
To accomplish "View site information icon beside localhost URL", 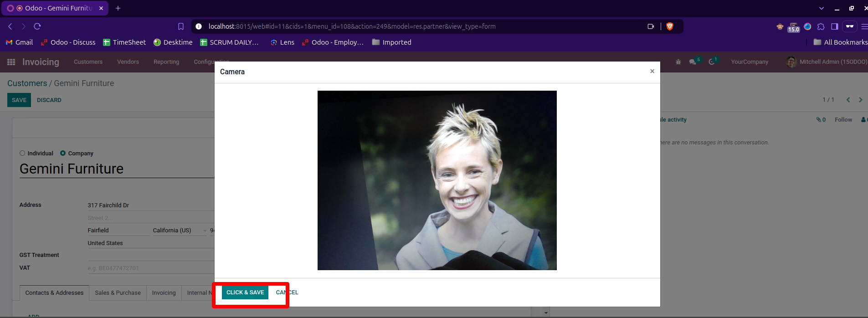I will click(199, 26).
